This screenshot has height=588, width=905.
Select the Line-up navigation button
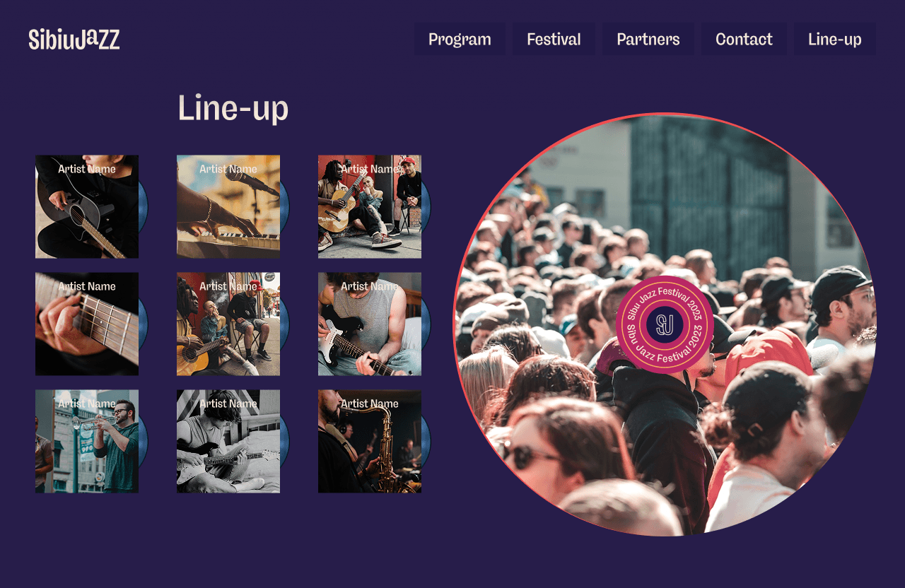pos(834,39)
